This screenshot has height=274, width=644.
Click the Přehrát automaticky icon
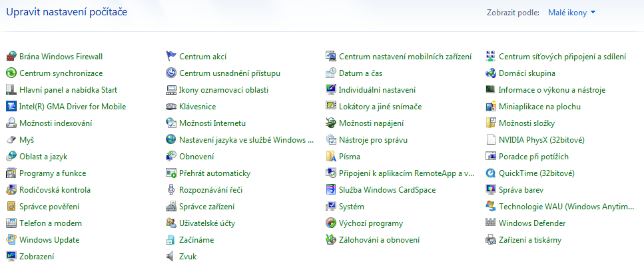click(x=171, y=173)
